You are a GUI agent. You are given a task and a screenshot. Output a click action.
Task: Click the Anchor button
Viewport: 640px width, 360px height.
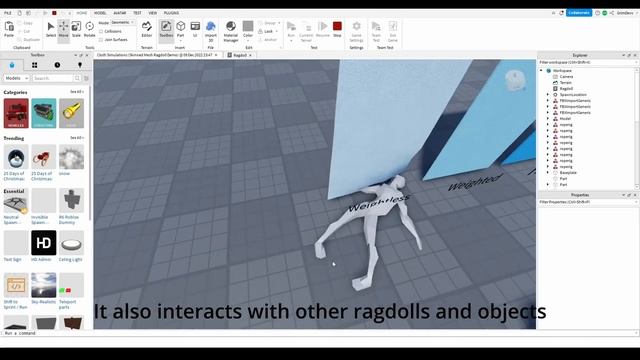coord(268,40)
